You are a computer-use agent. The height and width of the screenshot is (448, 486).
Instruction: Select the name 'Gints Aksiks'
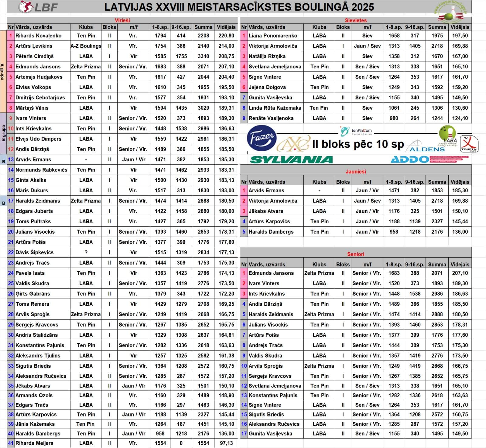[31, 180]
